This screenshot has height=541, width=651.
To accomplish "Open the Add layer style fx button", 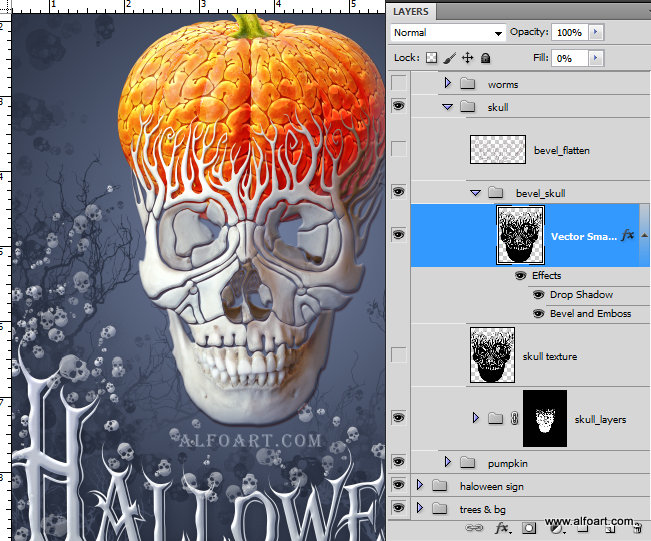I will tap(502, 528).
